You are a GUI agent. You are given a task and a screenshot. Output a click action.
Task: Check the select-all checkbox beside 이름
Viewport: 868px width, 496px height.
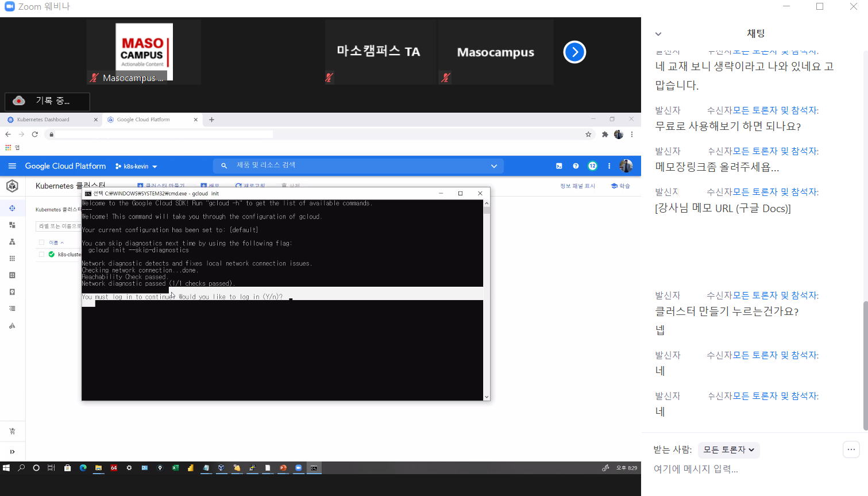pos(41,243)
